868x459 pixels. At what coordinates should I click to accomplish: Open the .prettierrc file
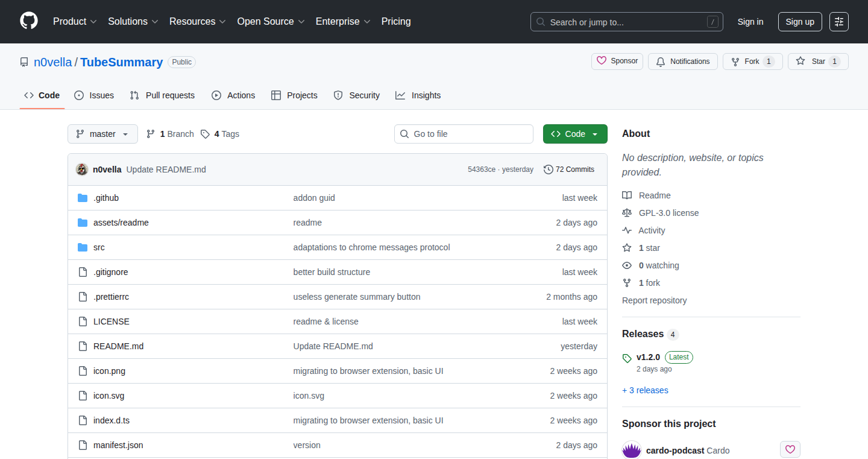(x=111, y=297)
